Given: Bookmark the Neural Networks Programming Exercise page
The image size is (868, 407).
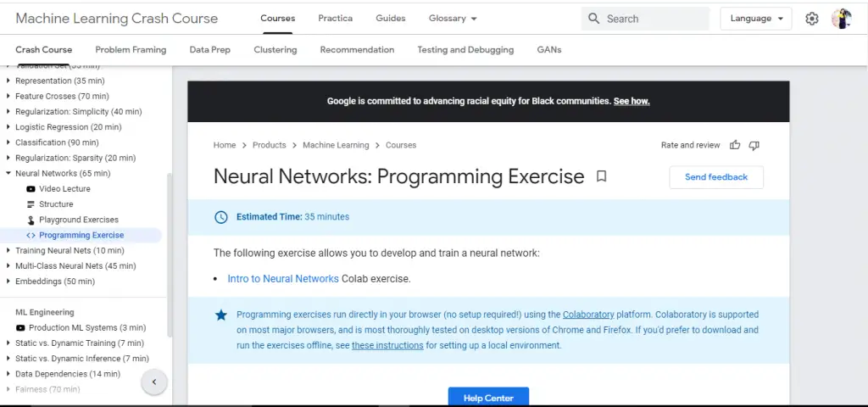Looking at the screenshot, I should [601, 176].
